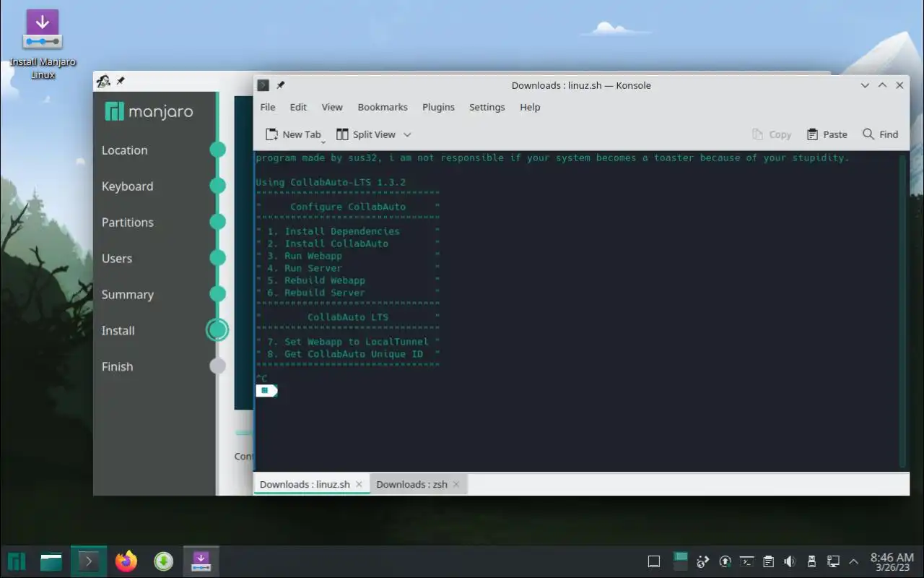Select the Location step in installer
Image resolution: width=924 pixels, height=578 pixels.
coord(124,150)
